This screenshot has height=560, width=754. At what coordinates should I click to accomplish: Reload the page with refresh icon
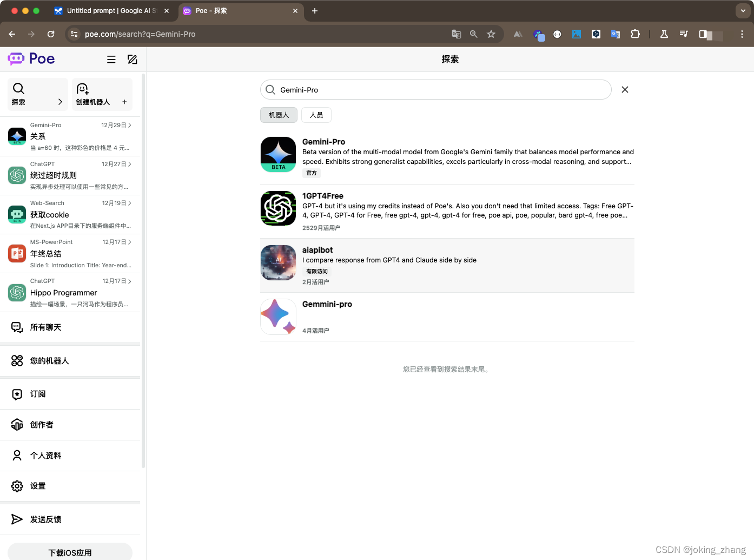click(x=51, y=34)
